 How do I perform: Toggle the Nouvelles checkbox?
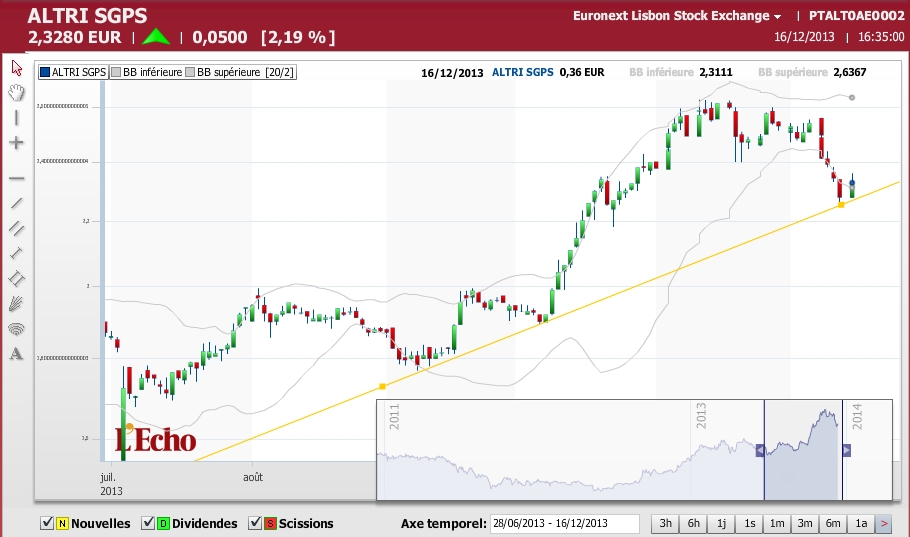[x=47, y=523]
